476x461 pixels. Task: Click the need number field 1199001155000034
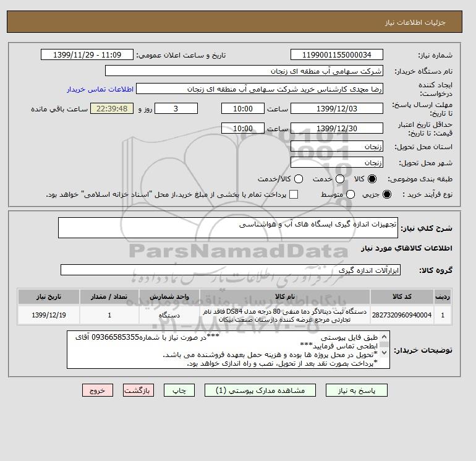pos(337,54)
